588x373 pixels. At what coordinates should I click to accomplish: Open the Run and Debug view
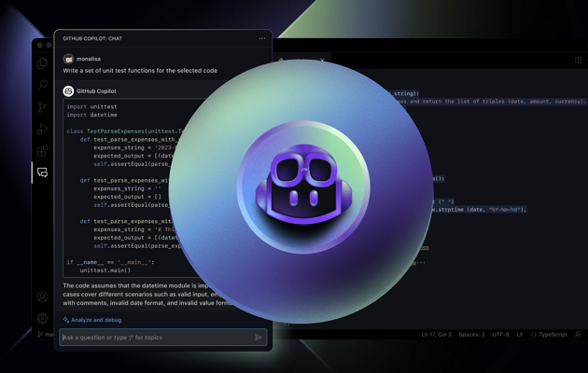[42, 129]
